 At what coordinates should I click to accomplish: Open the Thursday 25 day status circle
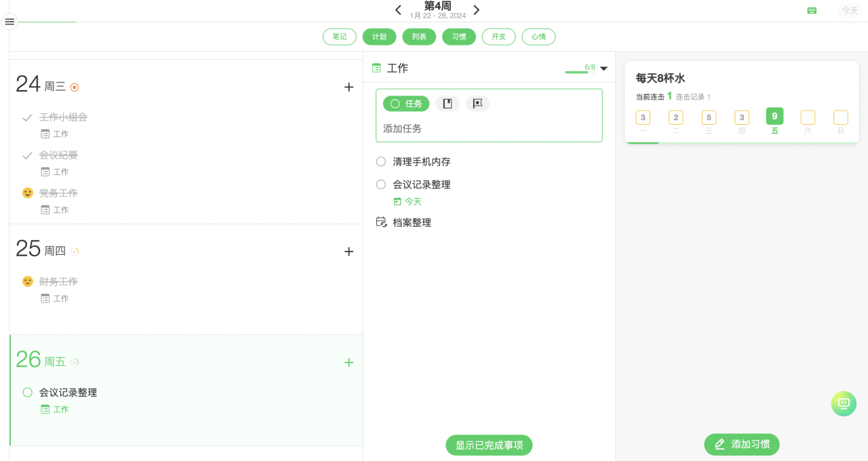(75, 252)
